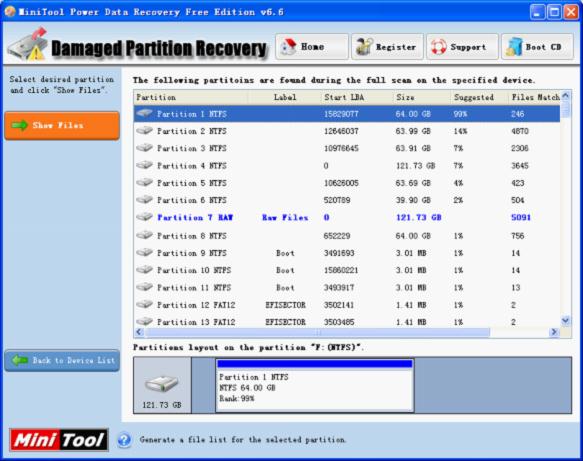Minimize the MiniTool window
Viewport: 583px width, 461px height.
pos(537,12)
